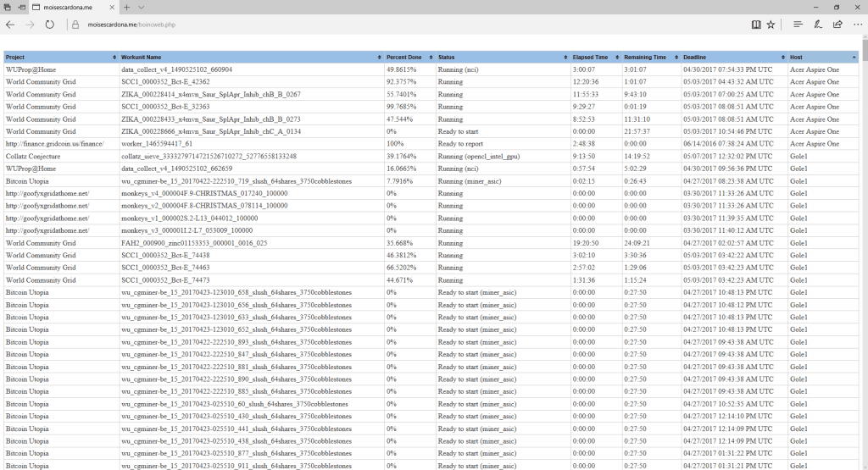Select 'data_collect_v4_1490525102_660904' workunit cell
Viewport: 868px width, 470px height.
pos(176,69)
